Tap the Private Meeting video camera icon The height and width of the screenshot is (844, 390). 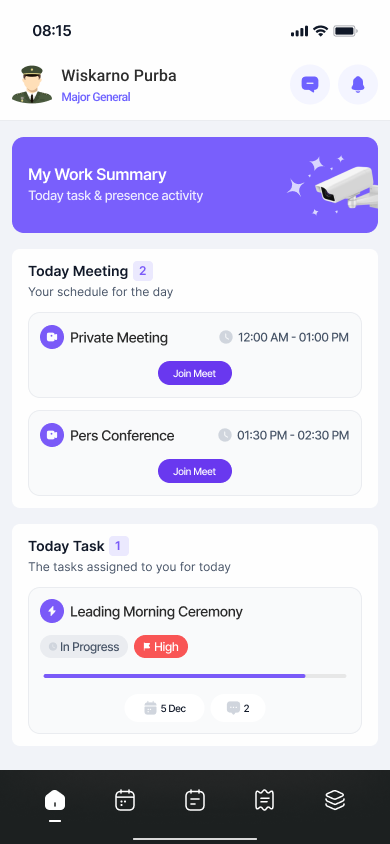click(x=52, y=337)
